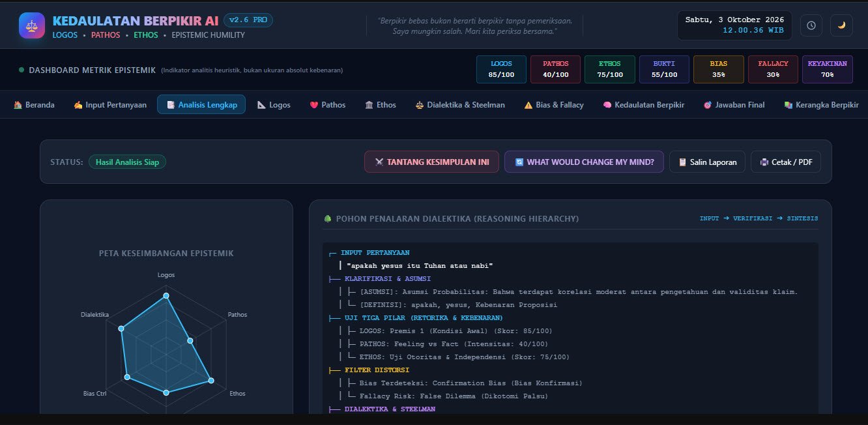
Task: Click the PATHOS 40/100 metric card
Action: tap(556, 69)
